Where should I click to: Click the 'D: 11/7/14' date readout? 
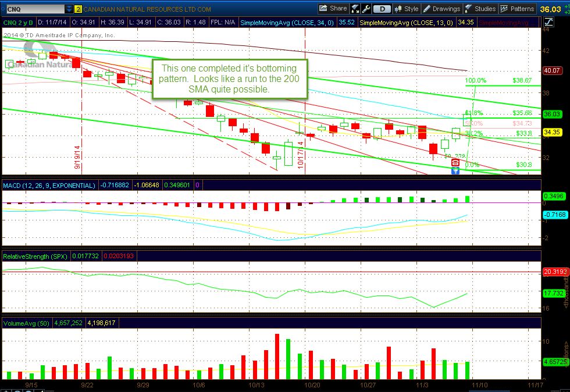coord(52,22)
